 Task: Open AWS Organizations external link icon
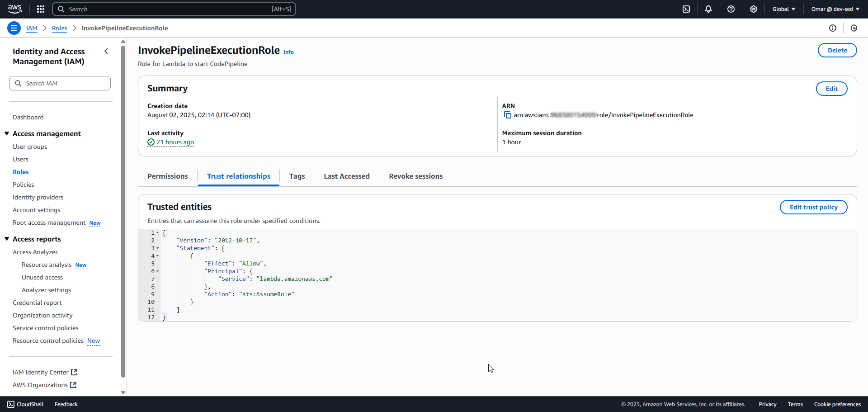(73, 385)
